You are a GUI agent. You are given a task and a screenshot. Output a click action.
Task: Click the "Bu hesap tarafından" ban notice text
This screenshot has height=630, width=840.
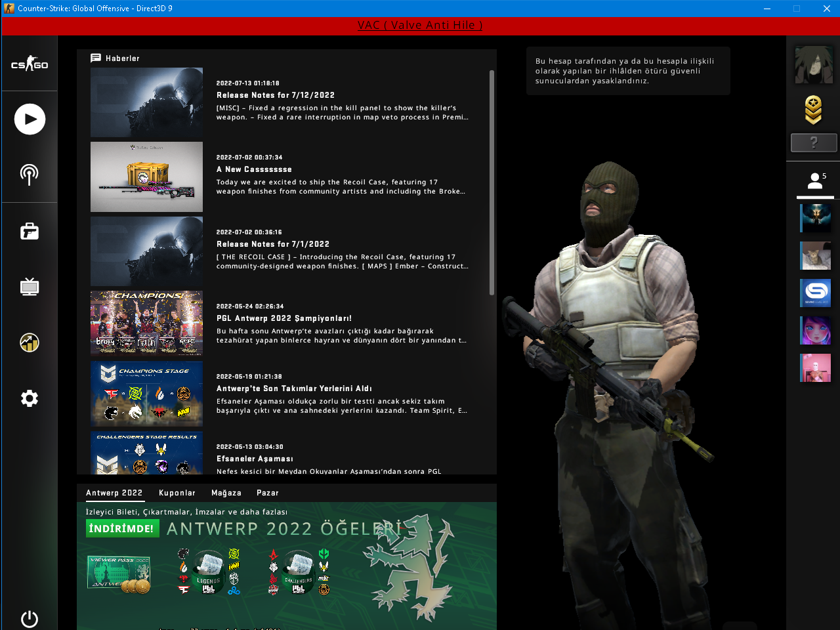click(x=625, y=71)
